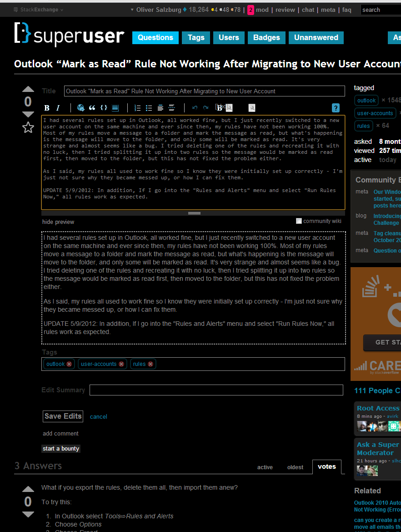Open the review link in top bar

pos(285,10)
